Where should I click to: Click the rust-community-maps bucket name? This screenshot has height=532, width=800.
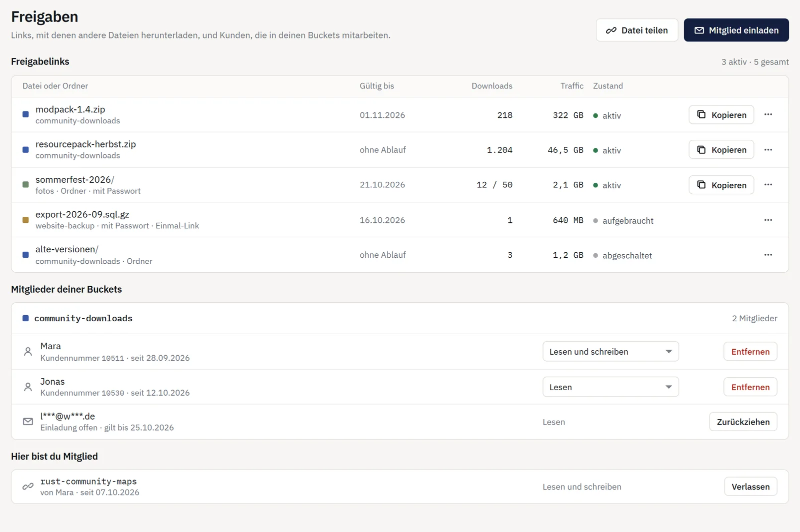click(88, 482)
